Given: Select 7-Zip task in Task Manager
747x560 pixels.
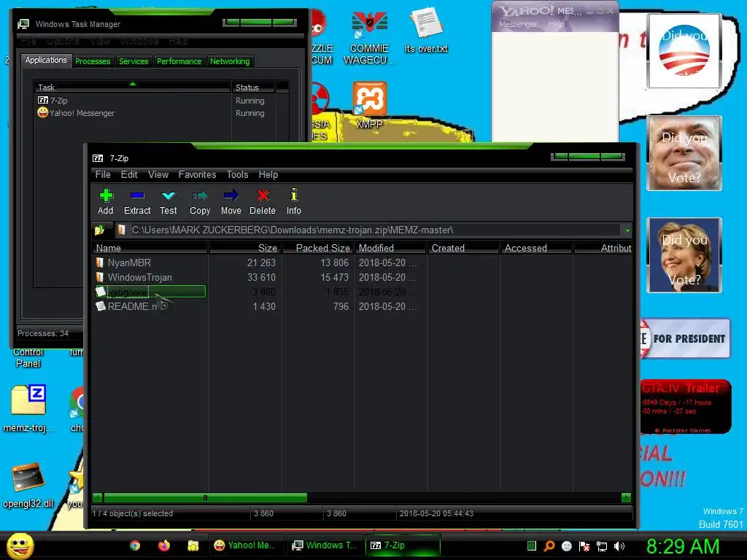Looking at the screenshot, I should [x=133, y=101].
